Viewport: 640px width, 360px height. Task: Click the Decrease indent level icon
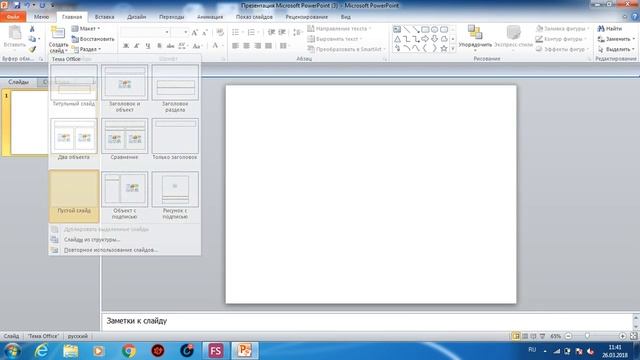point(271,32)
